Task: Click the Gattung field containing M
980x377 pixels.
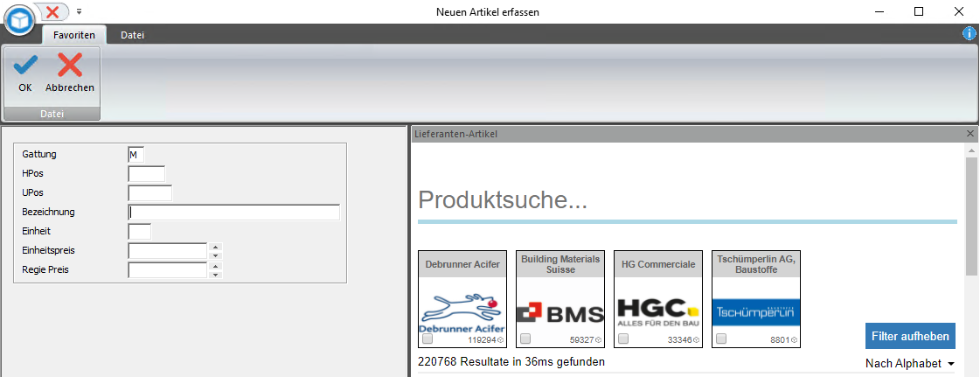Action: click(x=136, y=155)
